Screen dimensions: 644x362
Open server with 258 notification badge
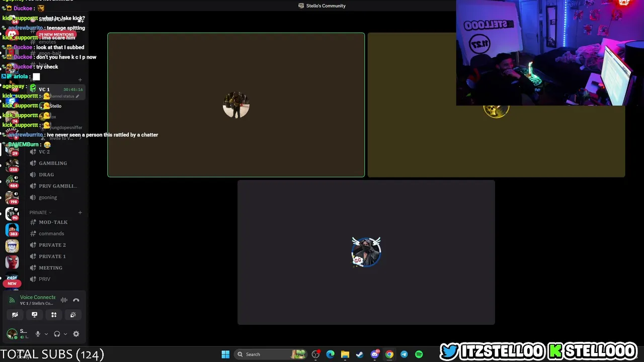point(12,165)
